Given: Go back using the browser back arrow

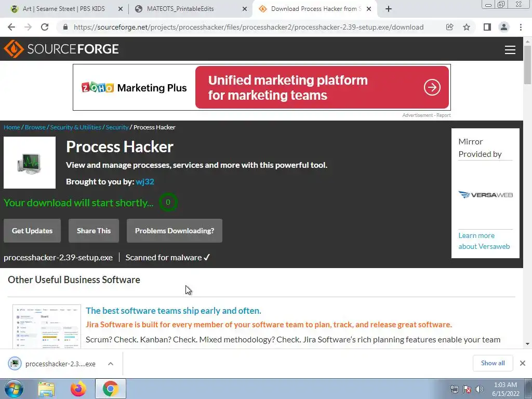Looking at the screenshot, I should 11,27.
